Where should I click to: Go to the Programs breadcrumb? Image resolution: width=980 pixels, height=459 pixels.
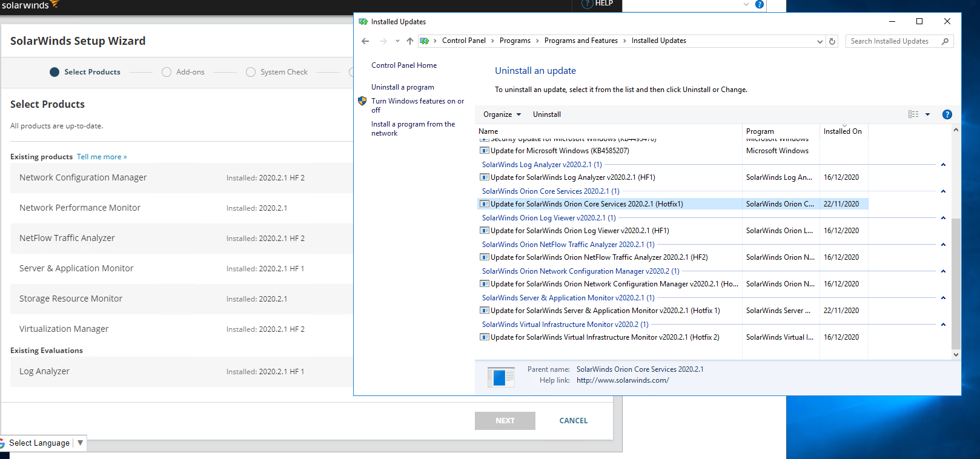point(515,41)
